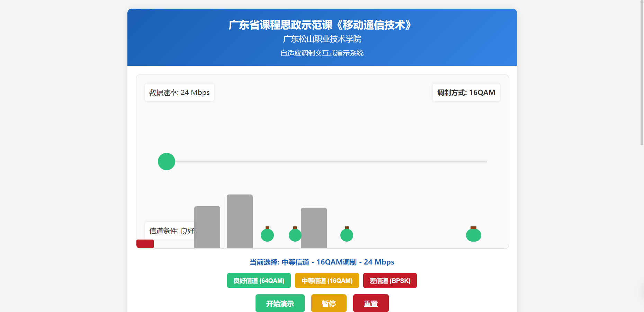Select 中等信道 (16QAM) channel option
Image resolution: width=644 pixels, height=312 pixels.
pos(327,280)
